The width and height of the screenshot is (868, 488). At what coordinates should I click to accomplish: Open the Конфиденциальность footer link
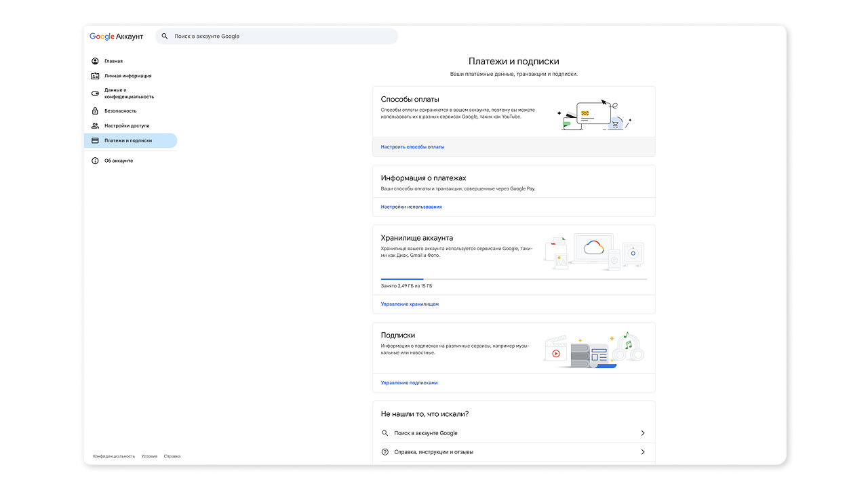[x=114, y=456]
